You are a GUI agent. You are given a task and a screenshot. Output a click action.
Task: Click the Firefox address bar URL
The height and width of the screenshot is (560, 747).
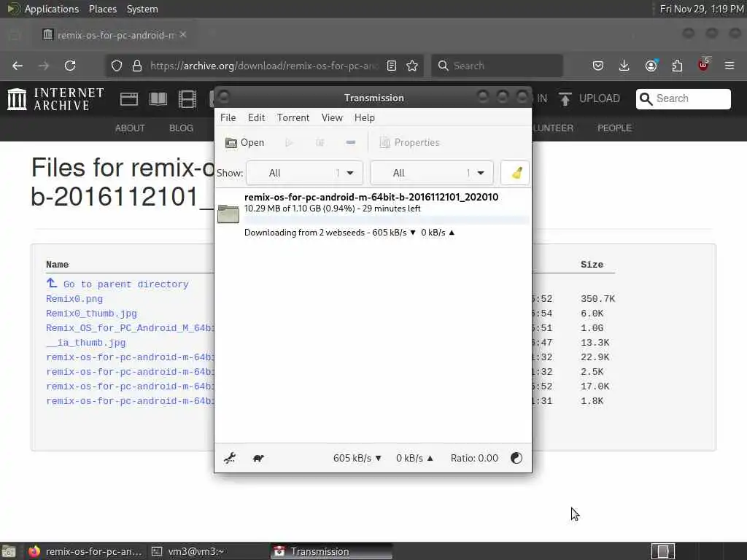click(x=263, y=66)
